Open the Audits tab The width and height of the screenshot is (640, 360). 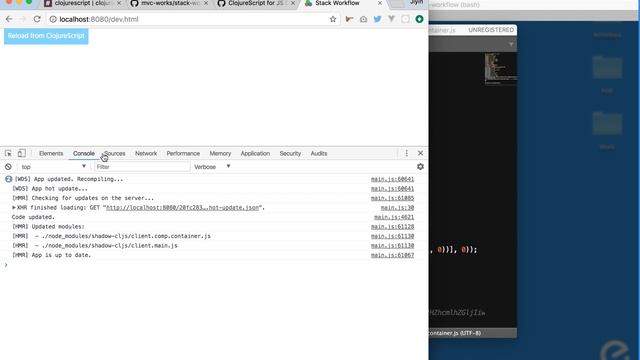318,153
